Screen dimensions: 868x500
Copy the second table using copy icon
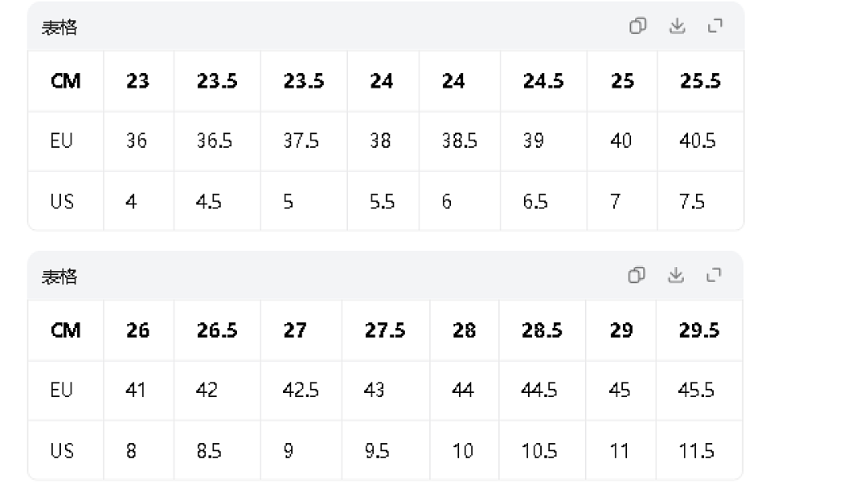pyautogui.click(x=637, y=275)
